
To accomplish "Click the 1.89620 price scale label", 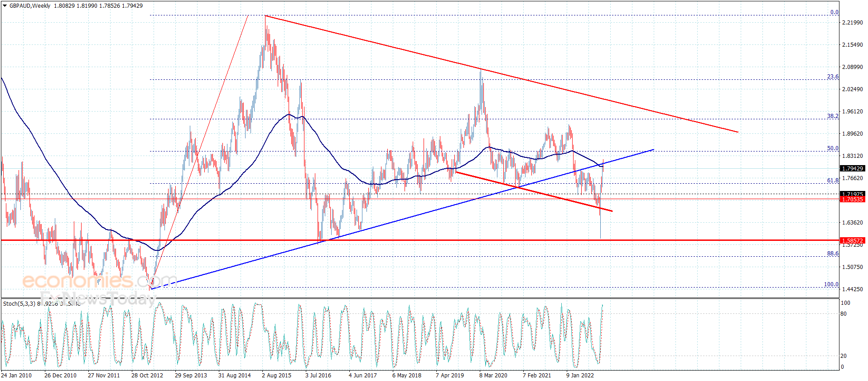I will 852,134.
